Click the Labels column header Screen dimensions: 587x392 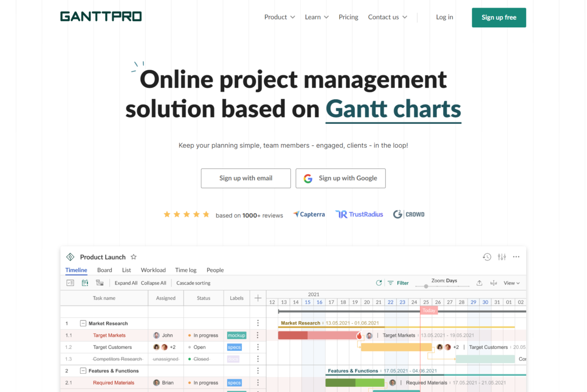[x=237, y=298]
